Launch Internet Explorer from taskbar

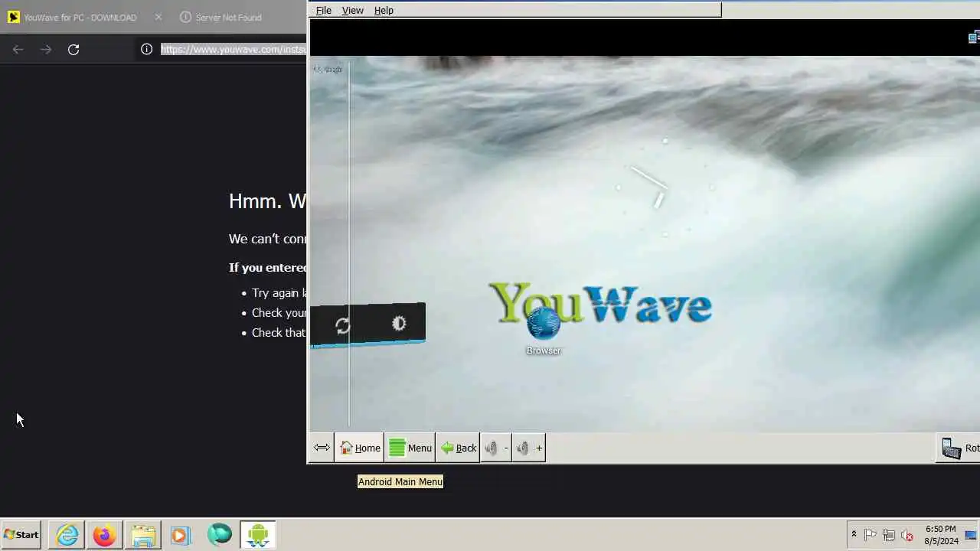tap(67, 535)
